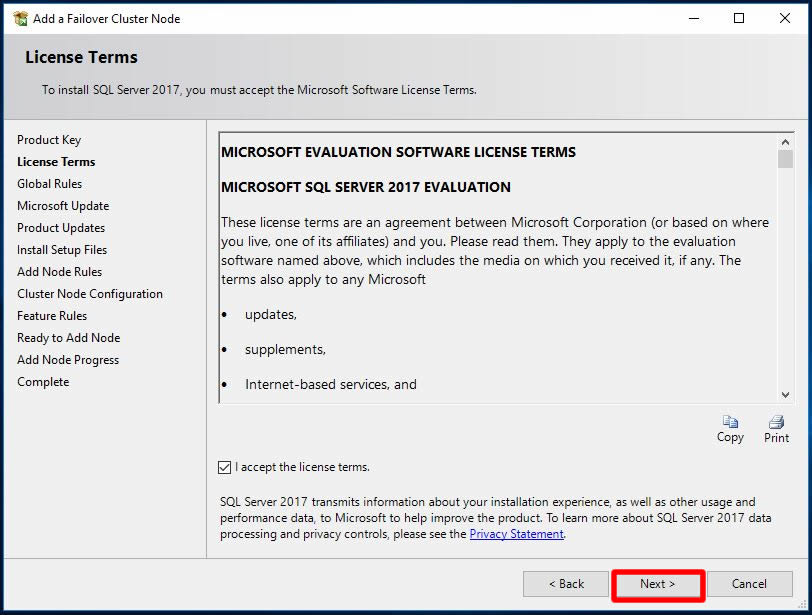Viewport: 812px width, 615px height.
Task: Select Ready to Add Node step
Action: [x=68, y=338]
